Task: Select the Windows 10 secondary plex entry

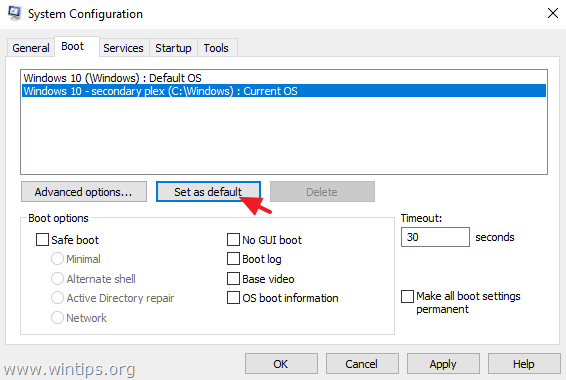Action: pos(284,91)
